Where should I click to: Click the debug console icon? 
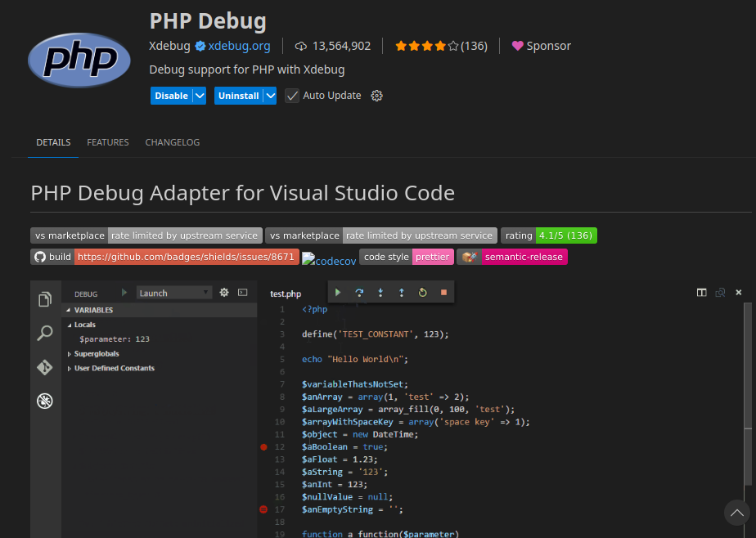coord(243,293)
